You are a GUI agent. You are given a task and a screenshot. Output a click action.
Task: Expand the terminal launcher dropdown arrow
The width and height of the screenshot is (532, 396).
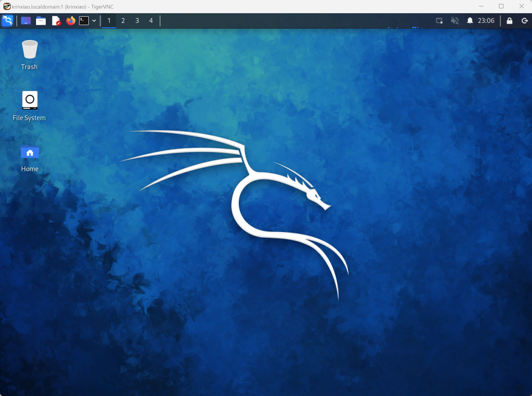tap(94, 21)
